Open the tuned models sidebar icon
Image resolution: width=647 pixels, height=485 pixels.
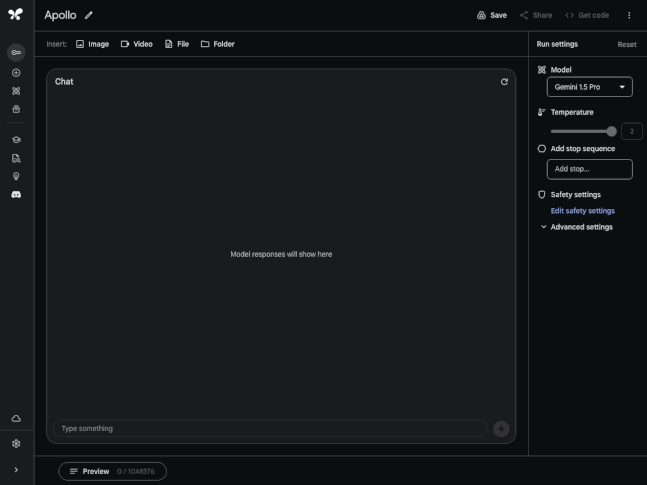coord(16,91)
